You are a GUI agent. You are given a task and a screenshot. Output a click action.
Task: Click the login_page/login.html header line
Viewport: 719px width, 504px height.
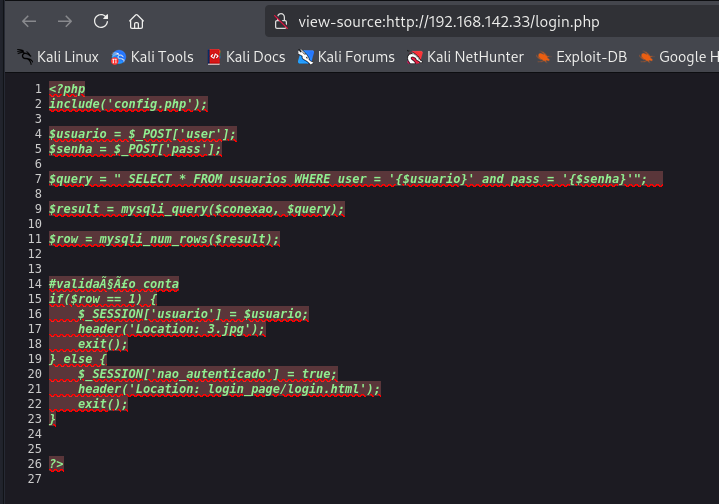(x=228, y=389)
